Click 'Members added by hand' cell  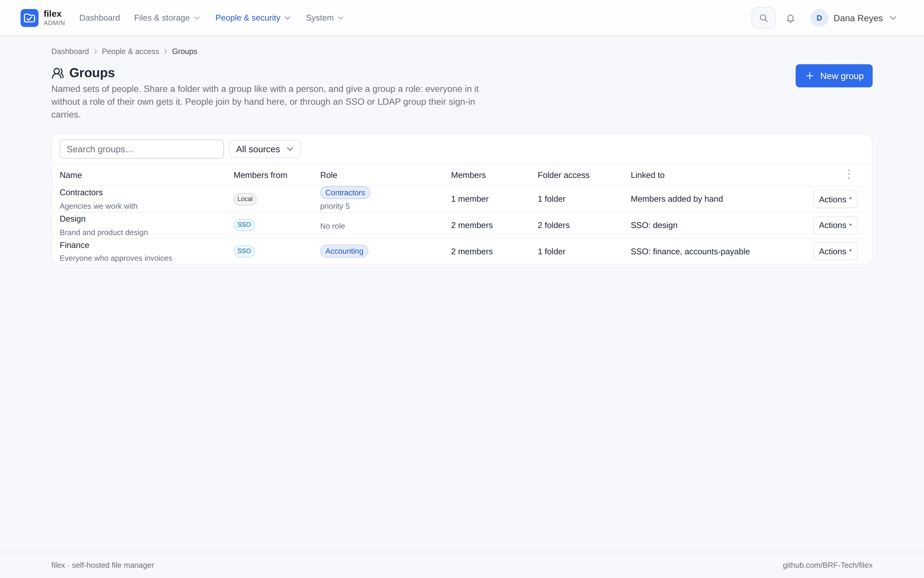[x=677, y=199]
